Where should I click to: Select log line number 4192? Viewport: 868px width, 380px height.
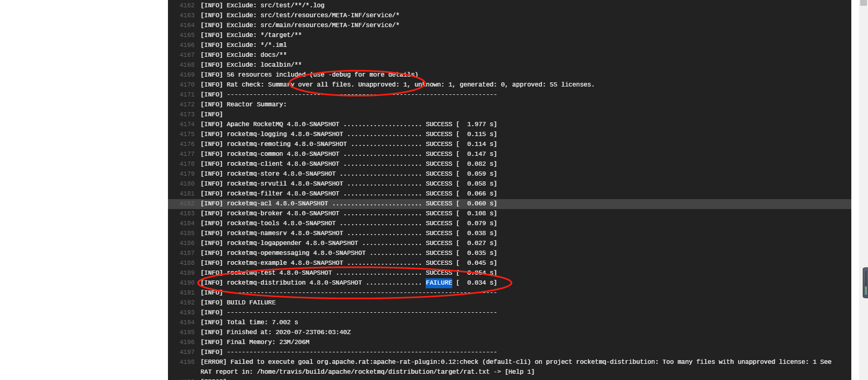coord(187,302)
